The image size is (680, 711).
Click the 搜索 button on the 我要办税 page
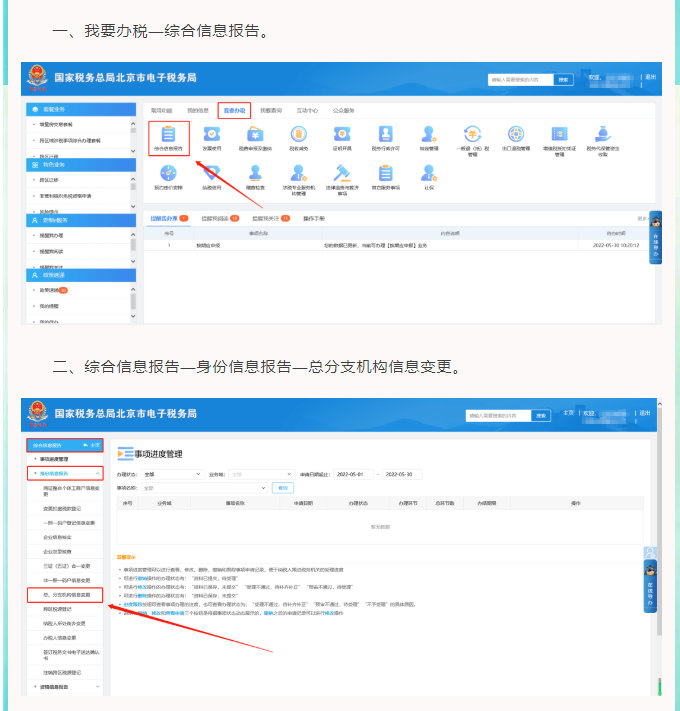(x=563, y=79)
